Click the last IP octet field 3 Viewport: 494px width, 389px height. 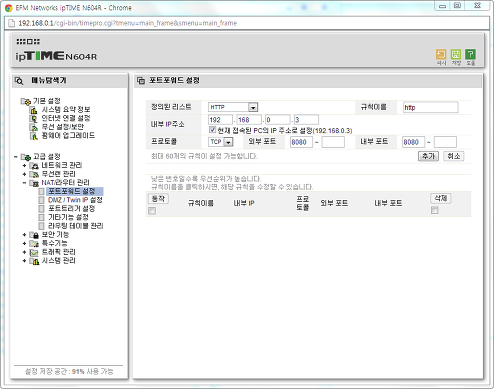306,120
